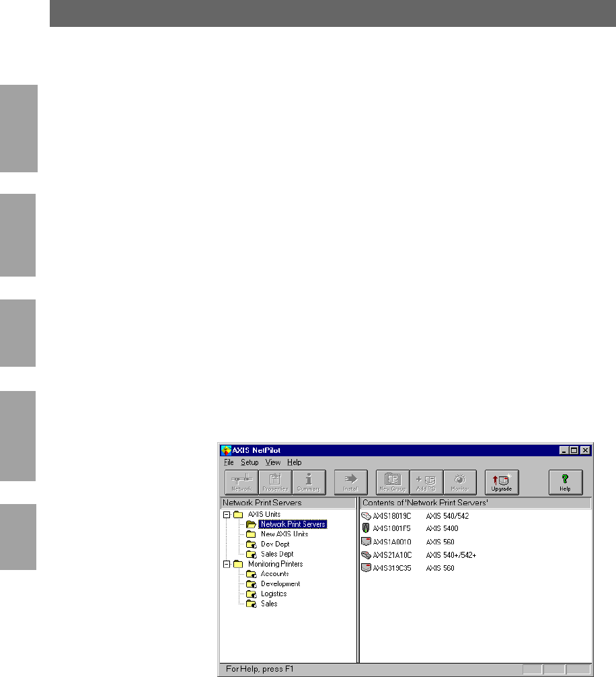Screen dimensions: 616x677
Task: Click the 'For Help, press F1' status text
Action: 260,669
